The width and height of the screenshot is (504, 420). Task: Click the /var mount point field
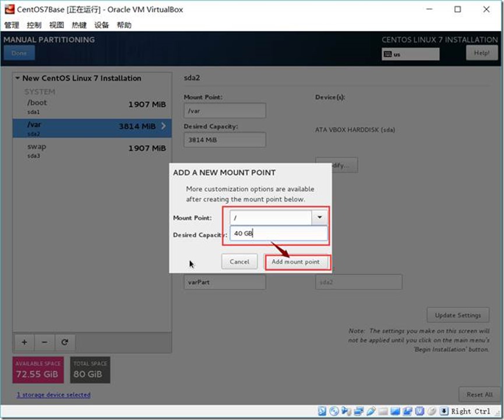click(225, 111)
